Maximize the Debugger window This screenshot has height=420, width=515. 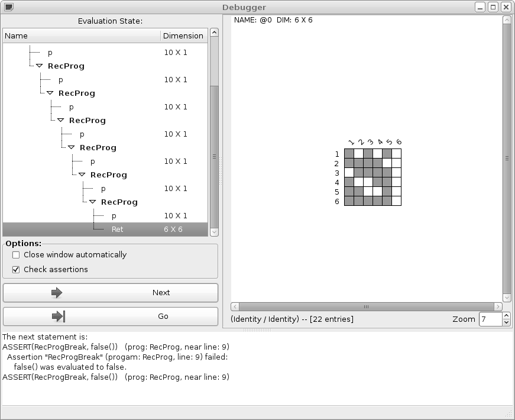(x=493, y=7)
